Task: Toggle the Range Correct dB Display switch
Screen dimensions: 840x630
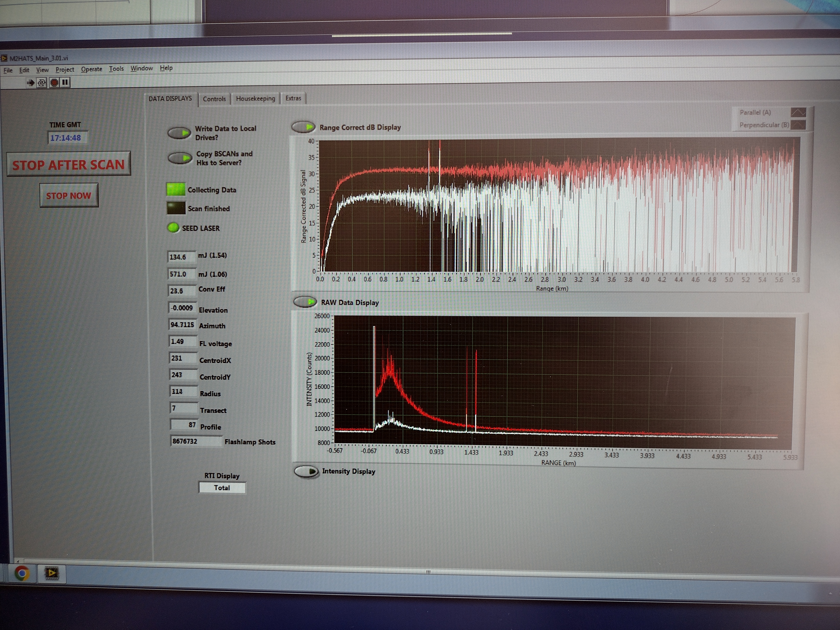Action: click(x=303, y=127)
